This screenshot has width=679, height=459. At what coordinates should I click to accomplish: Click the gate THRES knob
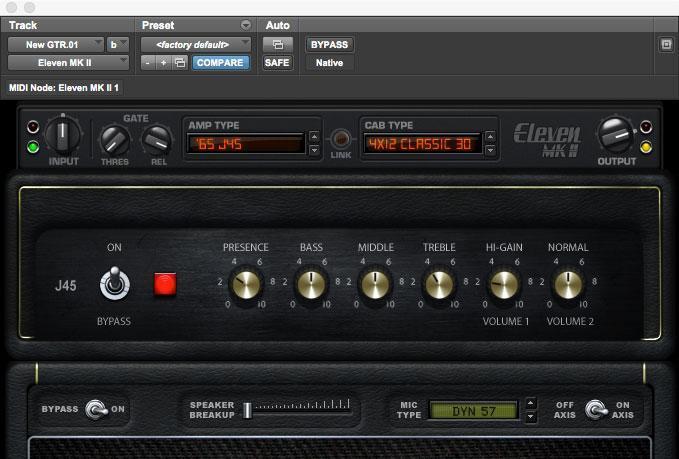tap(115, 140)
